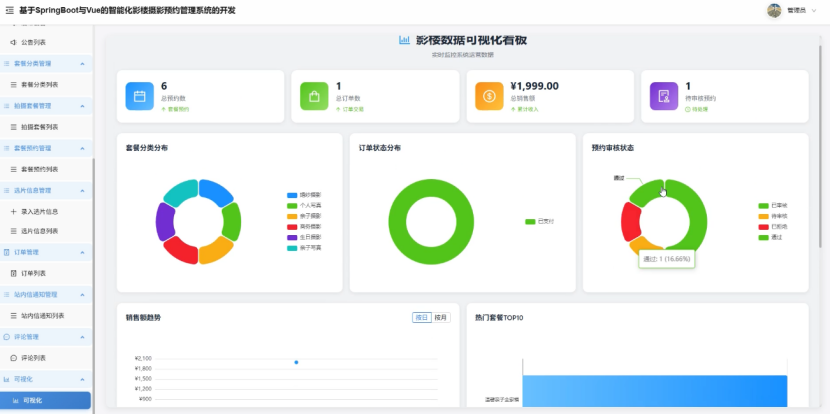This screenshot has height=414, width=830.
Task: Toggle the orange 待审核 legend entry
Action: click(773, 216)
